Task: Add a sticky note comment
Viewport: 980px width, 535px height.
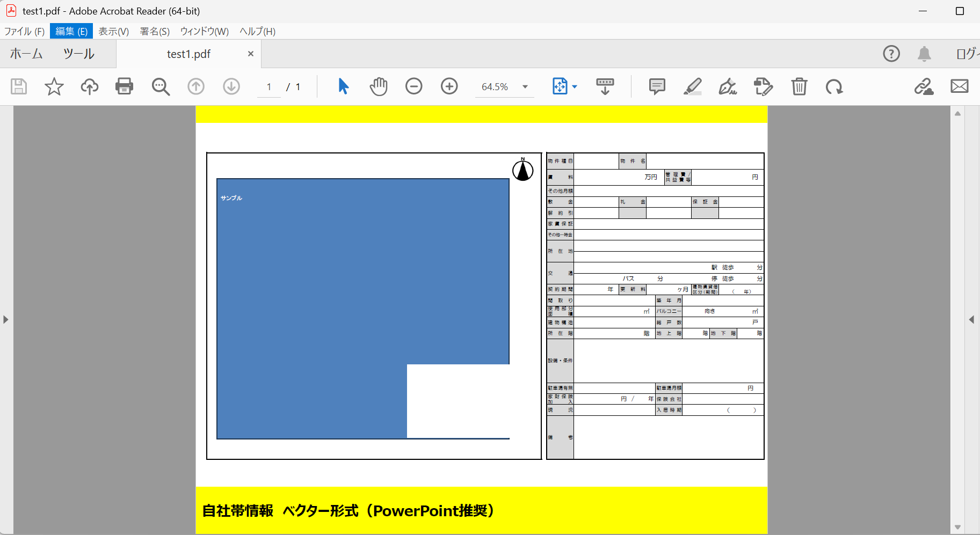Action: 657,86
